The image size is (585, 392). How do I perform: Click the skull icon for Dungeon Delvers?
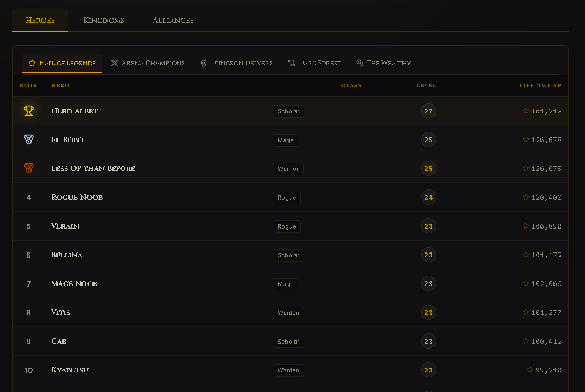(204, 63)
